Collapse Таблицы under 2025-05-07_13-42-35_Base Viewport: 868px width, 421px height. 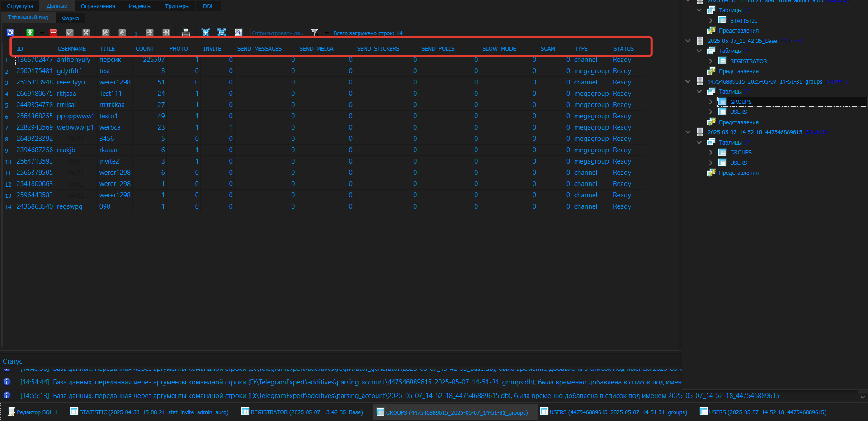(x=699, y=51)
